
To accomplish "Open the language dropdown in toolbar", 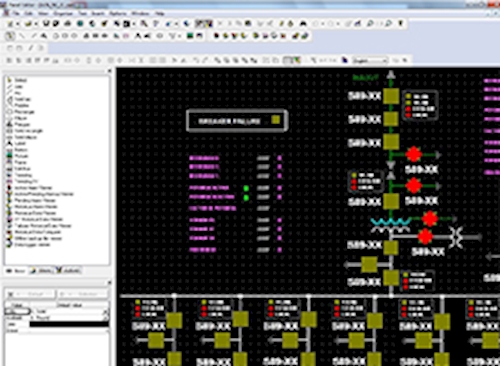I will [x=370, y=61].
